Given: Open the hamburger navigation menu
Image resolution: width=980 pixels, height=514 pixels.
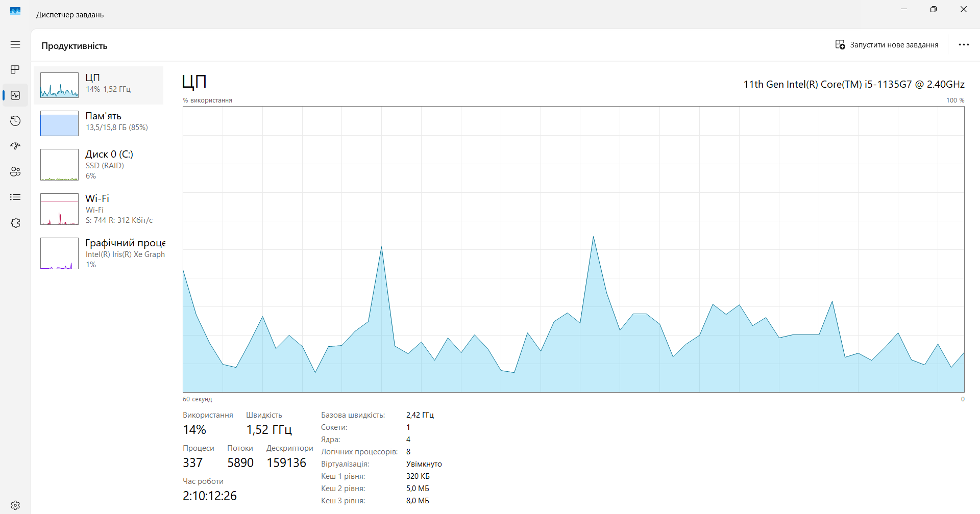Looking at the screenshot, I should pyautogui.click(x=15, y=44).
